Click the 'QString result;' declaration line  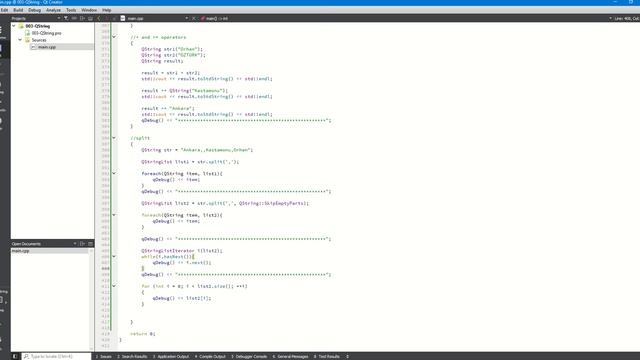coord(162,61)
